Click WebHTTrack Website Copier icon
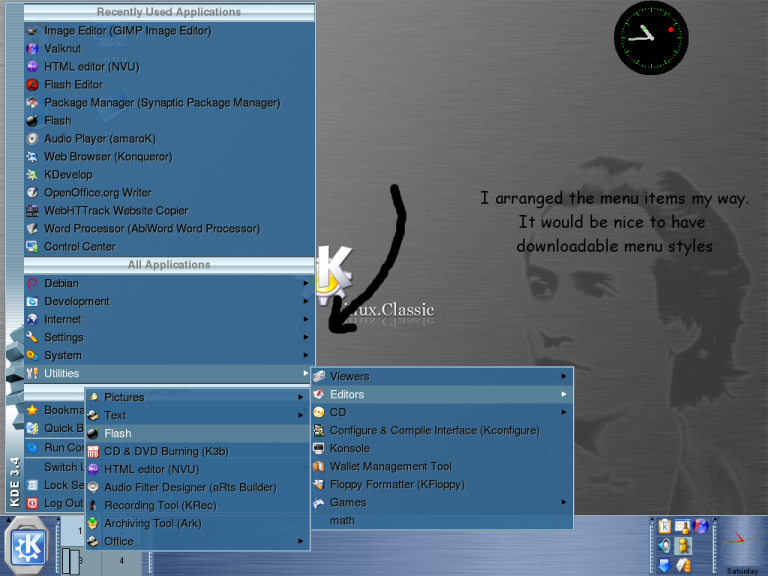Viewport: 768px width, 576px height. (x=32, y=211)
